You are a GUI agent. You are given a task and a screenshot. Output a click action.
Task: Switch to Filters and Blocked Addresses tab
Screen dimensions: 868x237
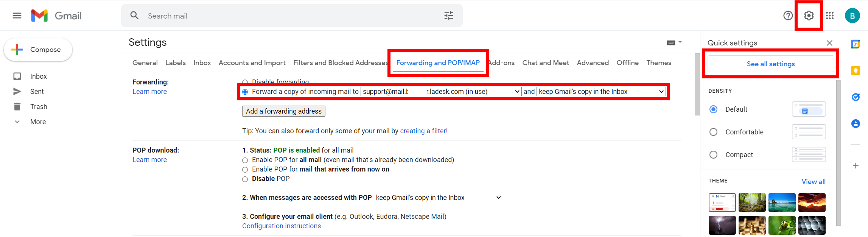340,63
